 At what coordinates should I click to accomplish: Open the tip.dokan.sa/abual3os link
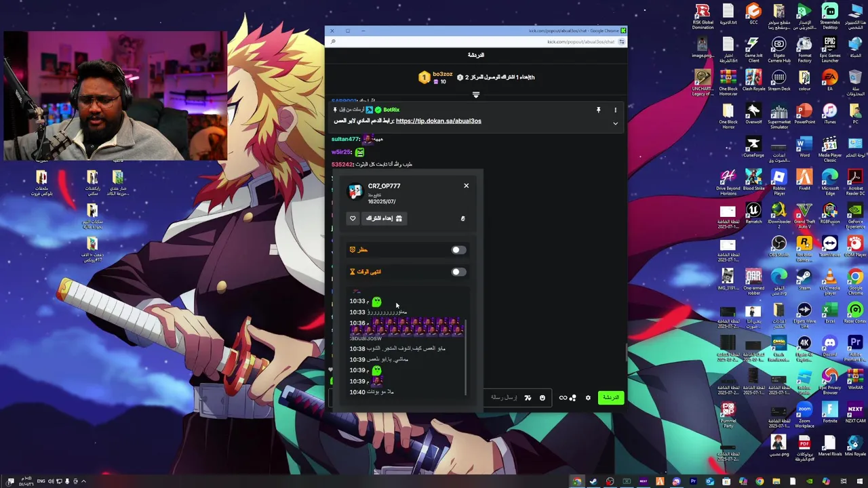[438, 121]
